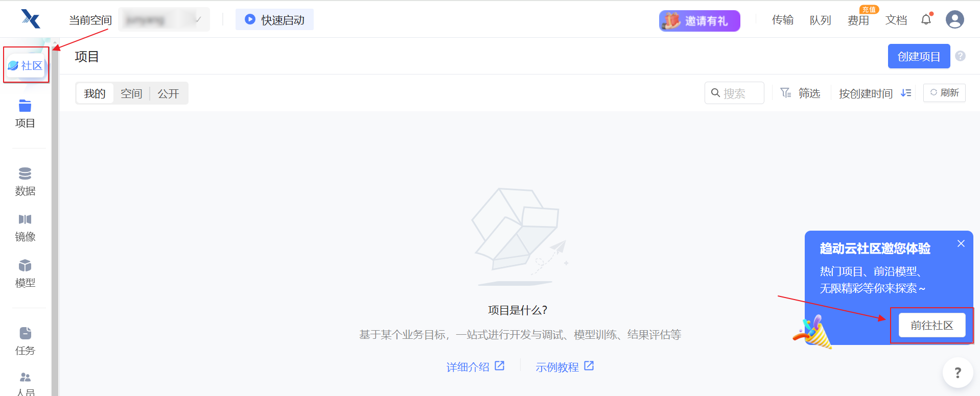Click the 项目 folder icon in sidebar
Image resolution: width=980 pixels, height=396 pixels.
point(25,106)
